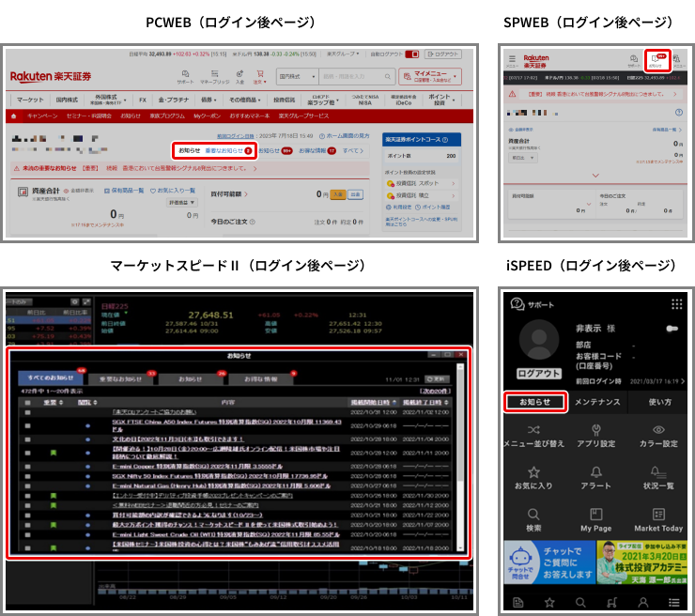This screenshot has width=695, height=616.
Task: Tap 検索 magnifier icon in iSPEED menu
Action: point(533,514)
